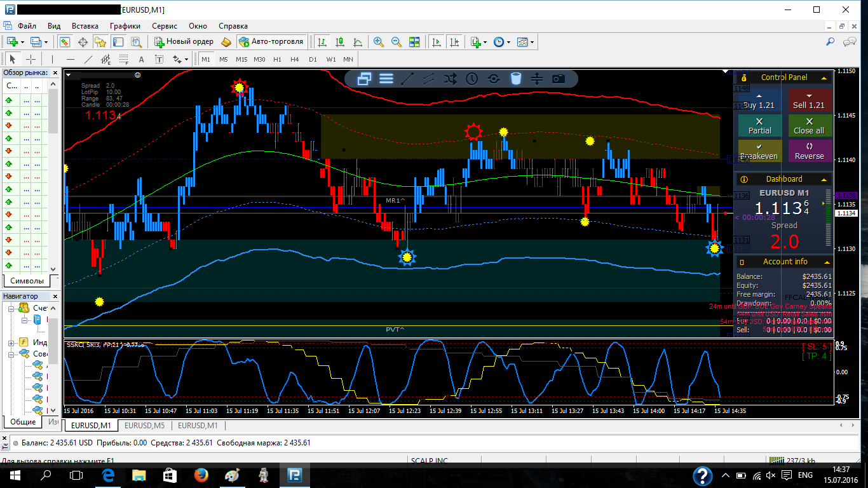Open the Файл menu
The height and width of the screenshot is (488, 868).
tap(27, 26)
